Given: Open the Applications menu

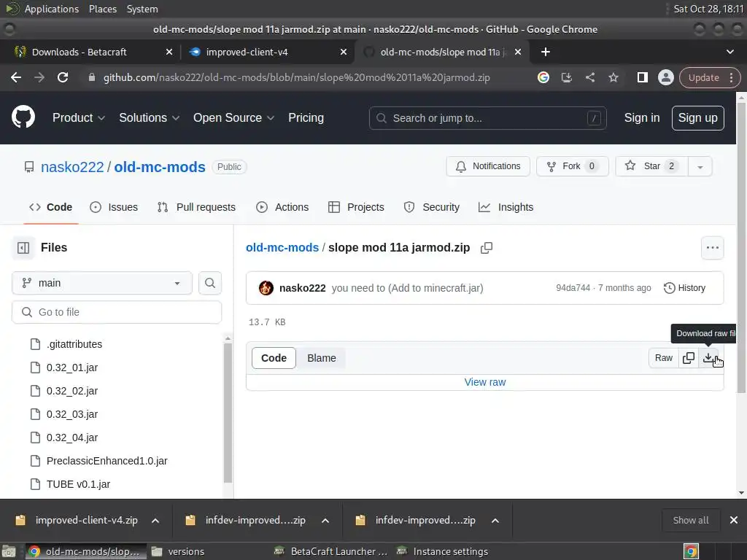Looking at the screenshot, I should pos(52,9).
